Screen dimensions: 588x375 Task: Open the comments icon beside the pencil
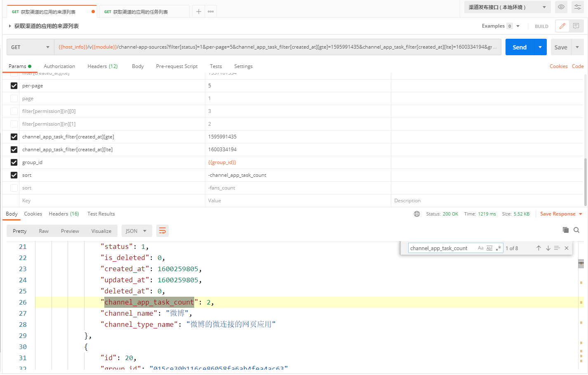576,26
